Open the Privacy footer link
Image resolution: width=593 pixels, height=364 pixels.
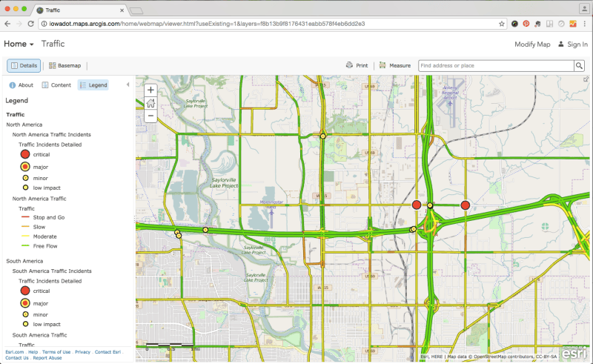(82, 352)
